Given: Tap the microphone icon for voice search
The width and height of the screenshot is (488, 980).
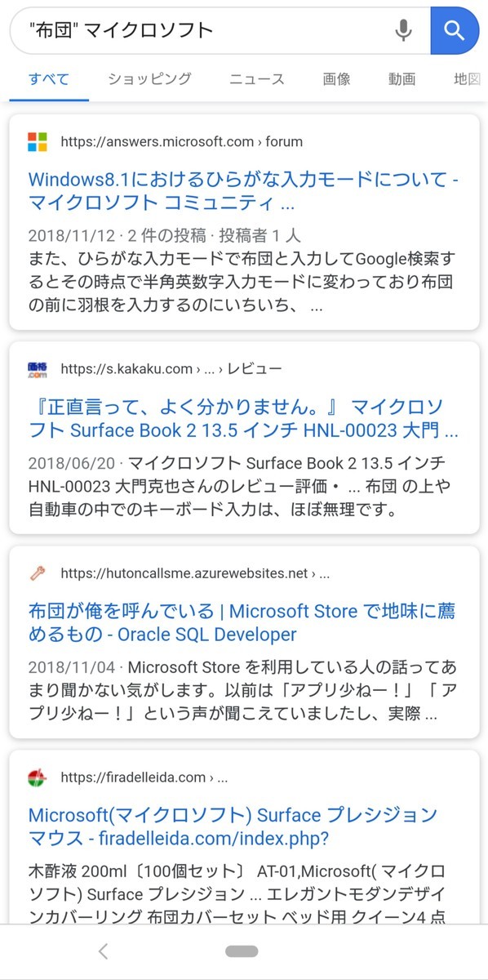Looking at the screenshot, I should point(401,29).
